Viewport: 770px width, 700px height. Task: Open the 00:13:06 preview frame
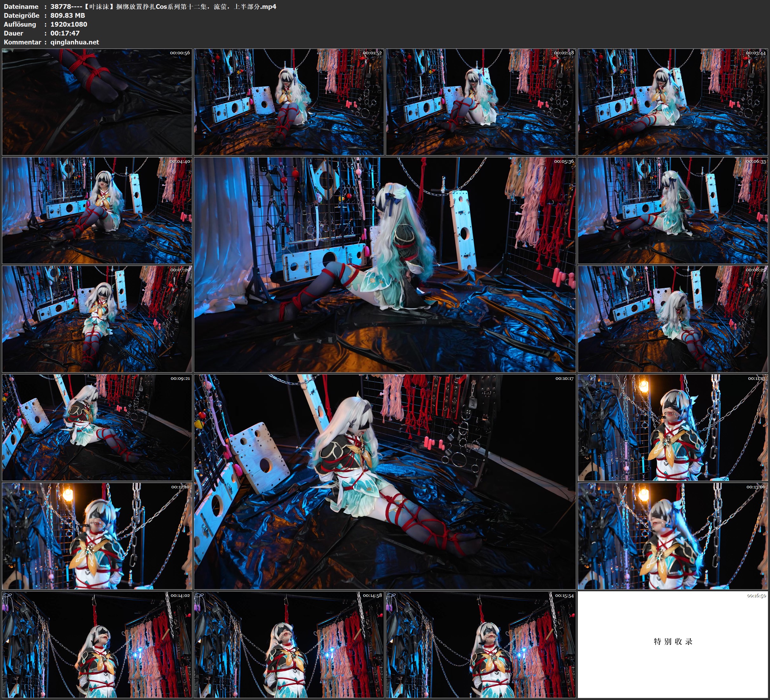click(673, 536)
